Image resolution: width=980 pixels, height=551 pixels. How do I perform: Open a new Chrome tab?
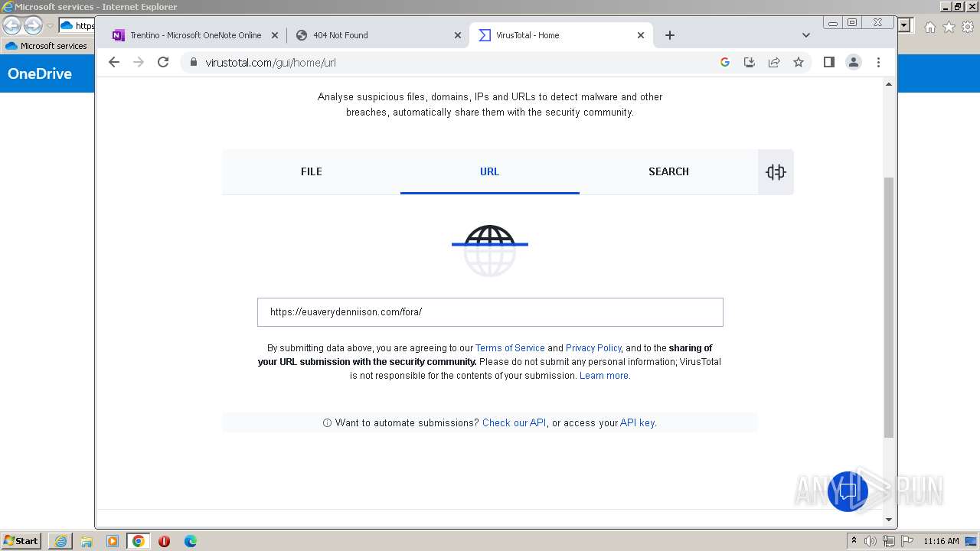click(x=670, y=35)
